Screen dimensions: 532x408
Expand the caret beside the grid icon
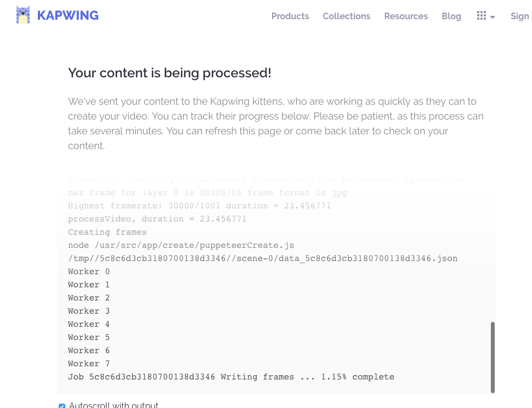pos(493,17)
